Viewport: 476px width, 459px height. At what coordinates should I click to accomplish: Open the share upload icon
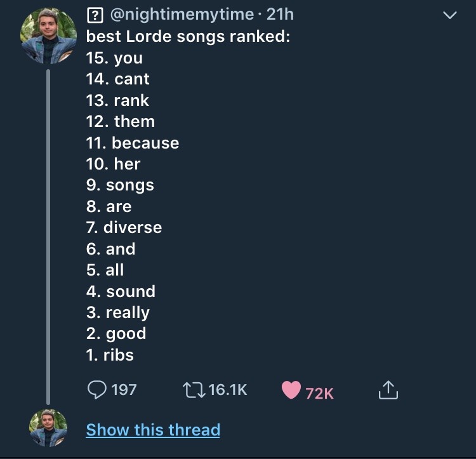pos(388,390)
